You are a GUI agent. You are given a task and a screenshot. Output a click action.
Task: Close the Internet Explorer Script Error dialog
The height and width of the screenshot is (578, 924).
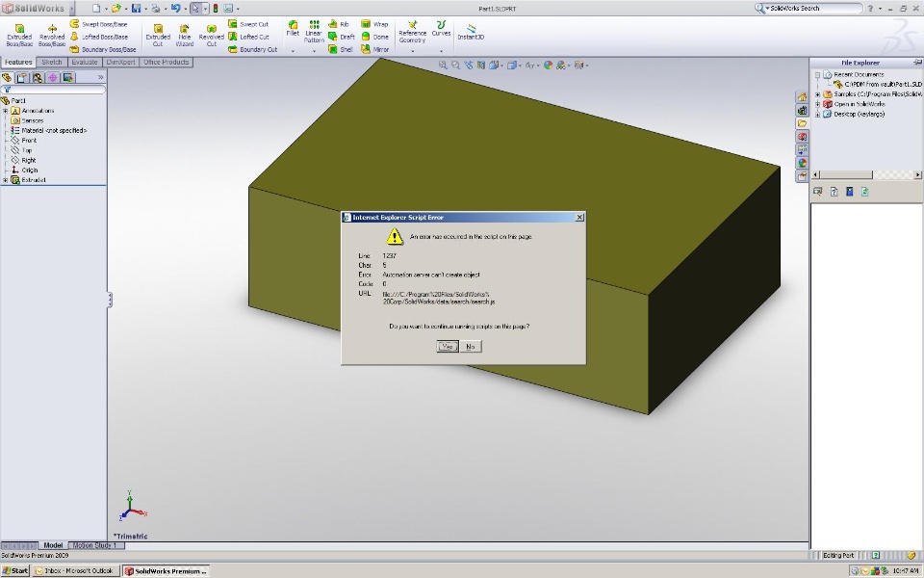click(579, 217)
